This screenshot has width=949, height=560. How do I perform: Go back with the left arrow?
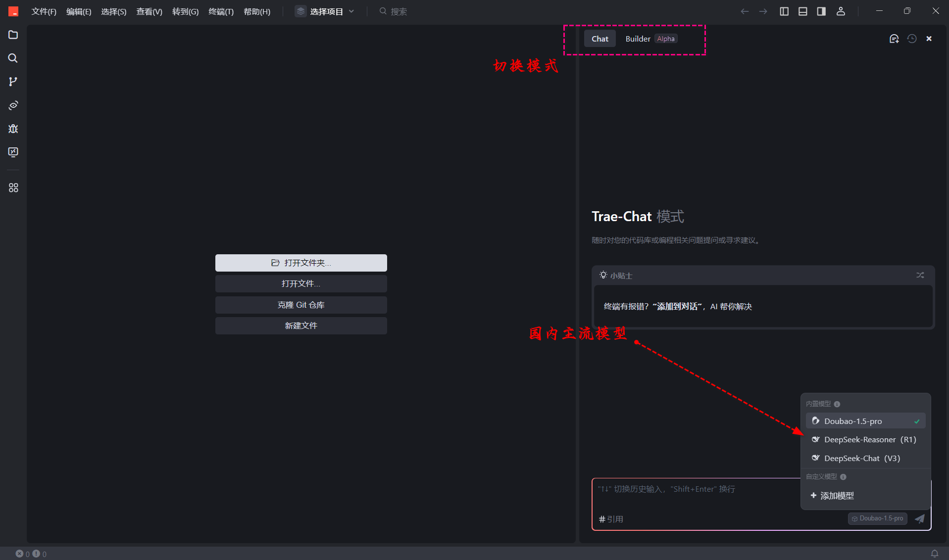tap(745, 11)
